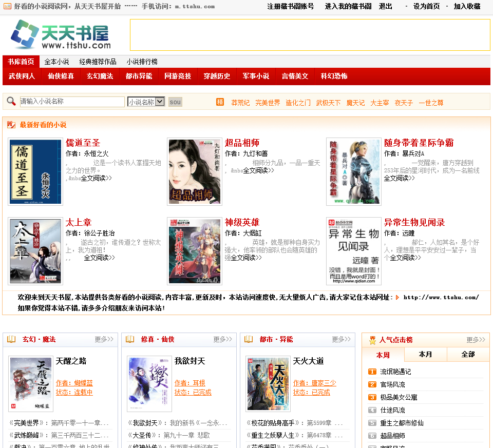
Task: Open the 天火大道 cover thumbnail
Action: (268, 383)
